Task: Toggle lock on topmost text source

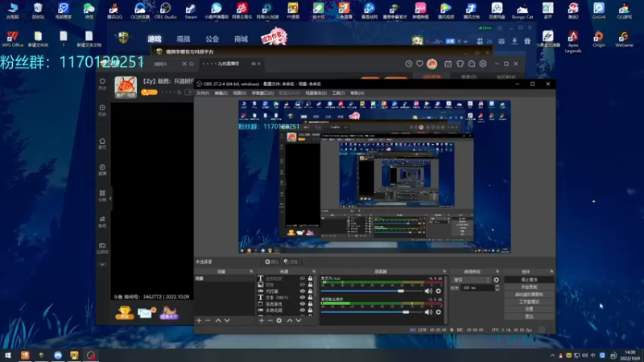Action: tap(310, 278)
